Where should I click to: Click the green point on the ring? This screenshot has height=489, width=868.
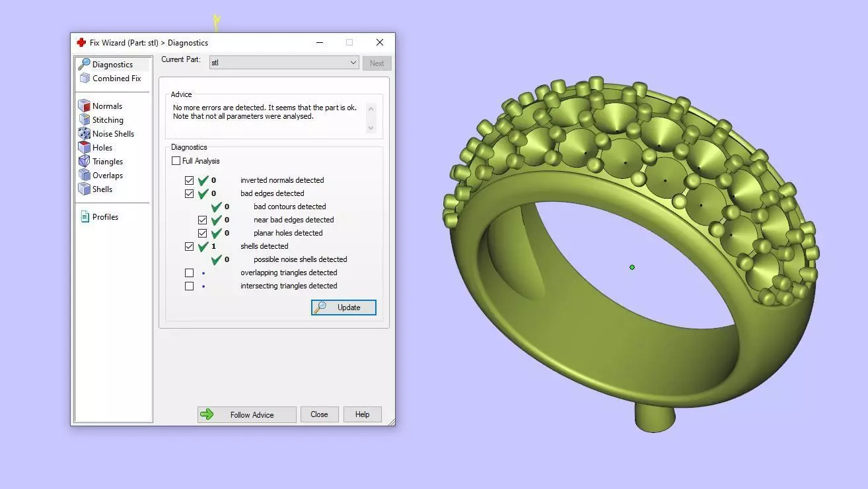click(x=632, y=267)
